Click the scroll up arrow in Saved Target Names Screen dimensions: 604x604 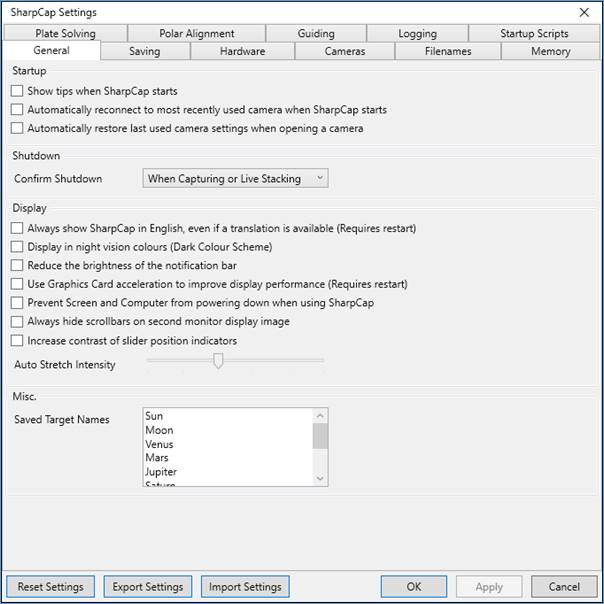(x=320, y=416)
